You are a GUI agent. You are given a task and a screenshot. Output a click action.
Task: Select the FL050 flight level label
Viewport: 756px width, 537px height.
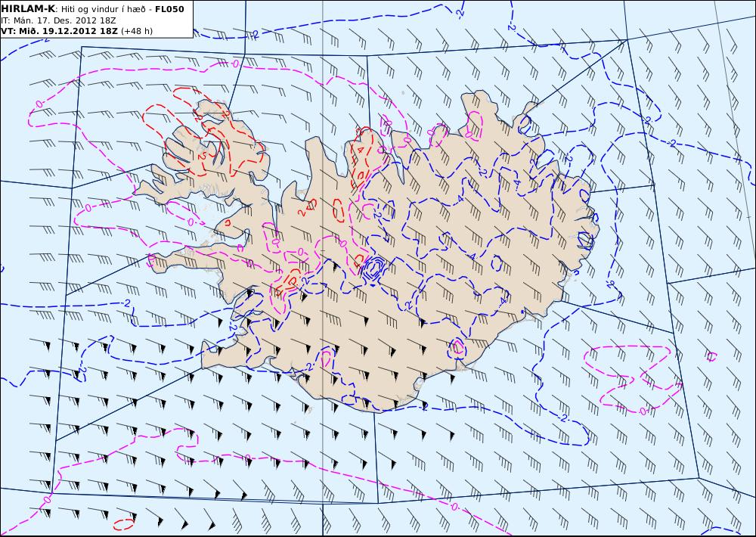tap(169, 8)
